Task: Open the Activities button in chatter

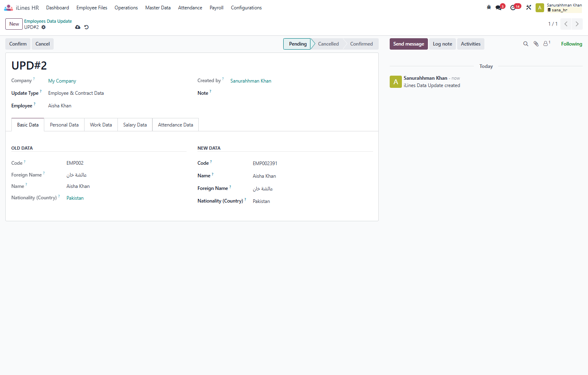Action: click(x=471, y=44)
